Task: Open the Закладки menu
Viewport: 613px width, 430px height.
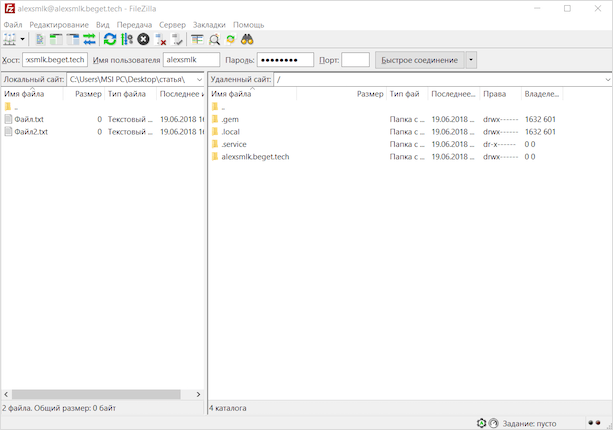Action: pyautogui.click(x=208, y=24)
